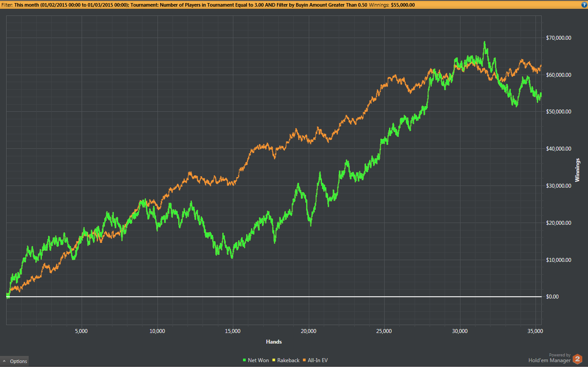Click the 'Powered by' text near the logo
Viewport: 588px width, 367px height.
click(560, 355)
